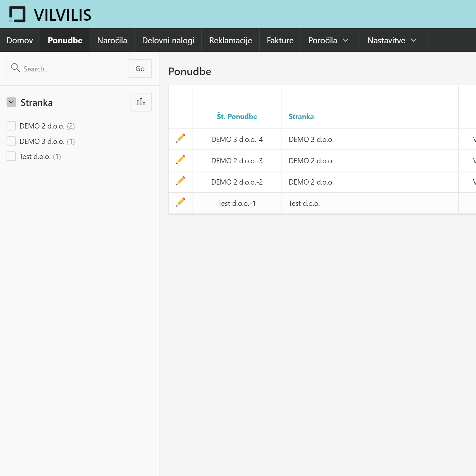The width and height of the screenshot is (476, 476).
Task: Open the Stranka facet chart icon
Action: 141,102
